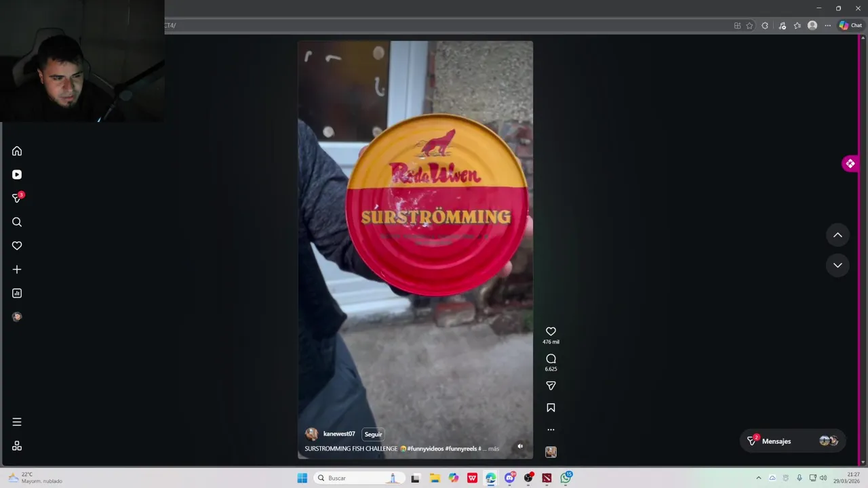Image resolution: width=868 pixels, height=488 pixels.
Task: Open the Meta apps grid icon
Action: [17, 446]
